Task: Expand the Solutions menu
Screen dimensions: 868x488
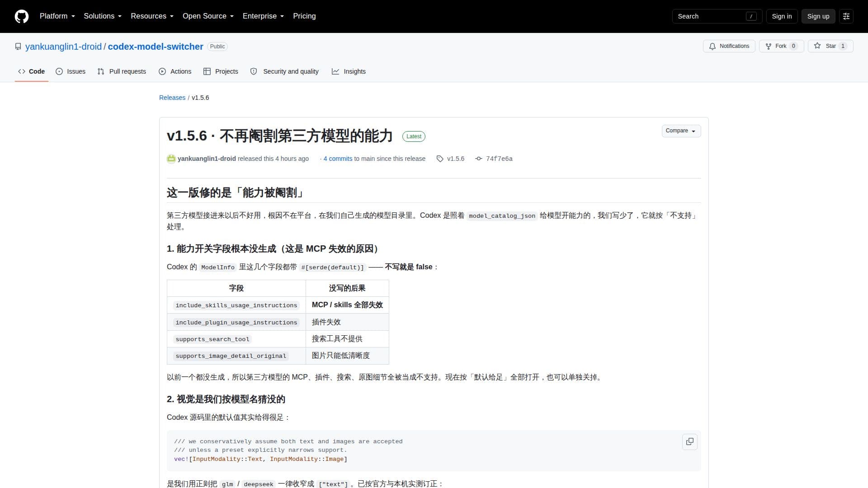Action: [x=103, y=16]
